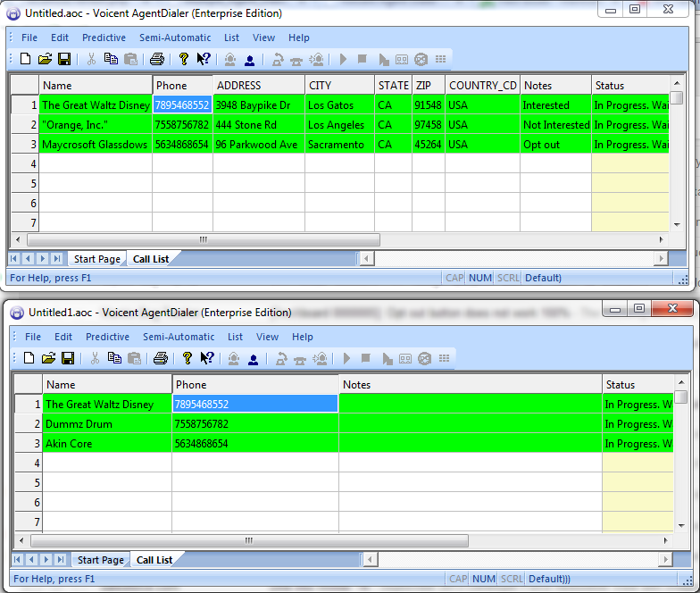Click Print icon in Untitled.aoc window
Viewport: 700px width, 593px height.
tap(157, 59)
